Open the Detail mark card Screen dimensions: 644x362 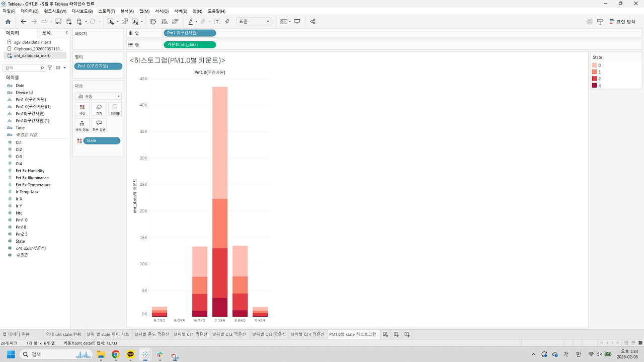[82, 125]
